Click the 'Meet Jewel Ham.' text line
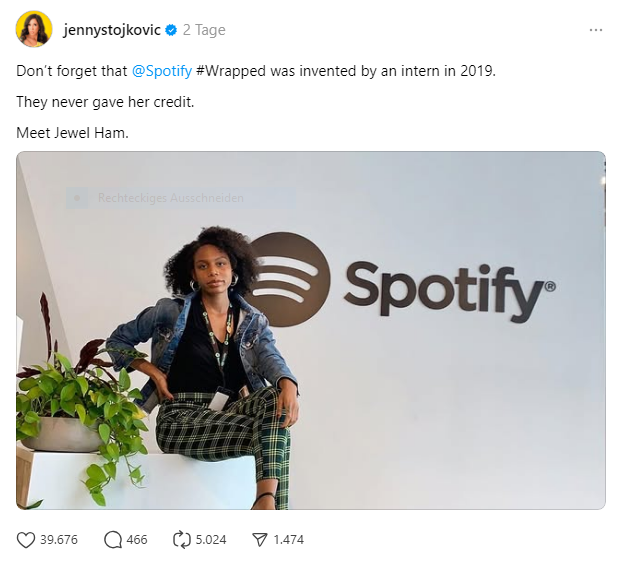This screenshot has width=625, height=562. coord(73,133)
